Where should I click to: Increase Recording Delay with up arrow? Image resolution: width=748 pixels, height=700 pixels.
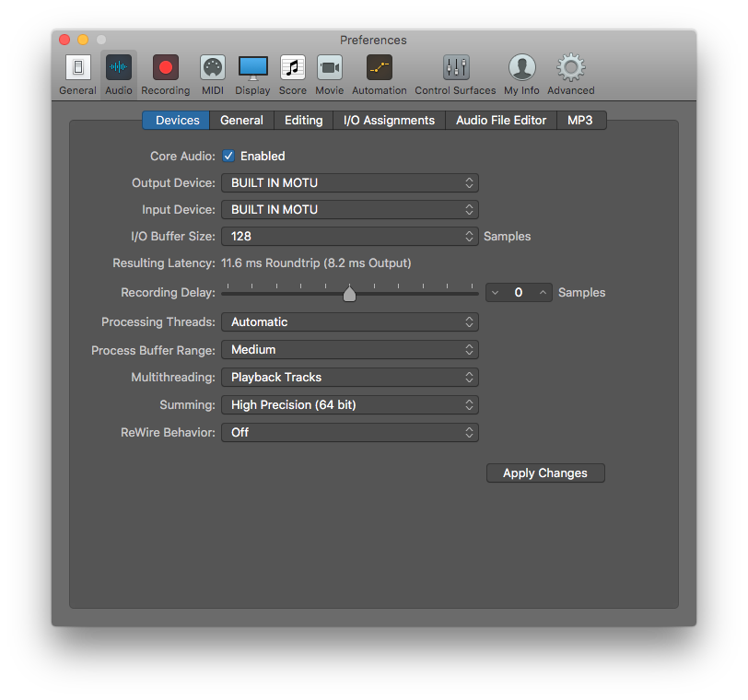[543, 293]
